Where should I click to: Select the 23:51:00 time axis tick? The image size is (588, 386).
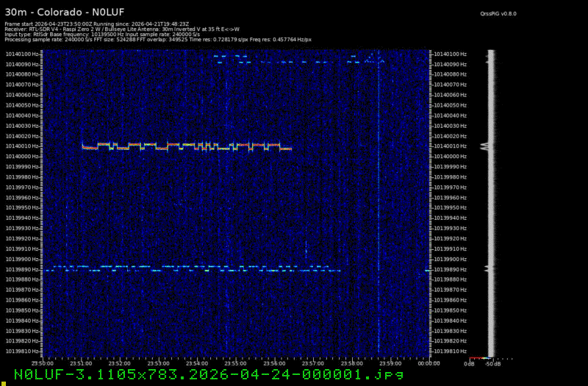click(80, 362)
